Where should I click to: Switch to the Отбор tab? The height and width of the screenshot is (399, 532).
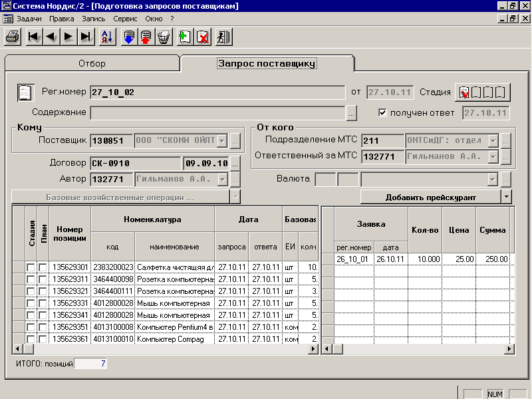tap(92, 63)
